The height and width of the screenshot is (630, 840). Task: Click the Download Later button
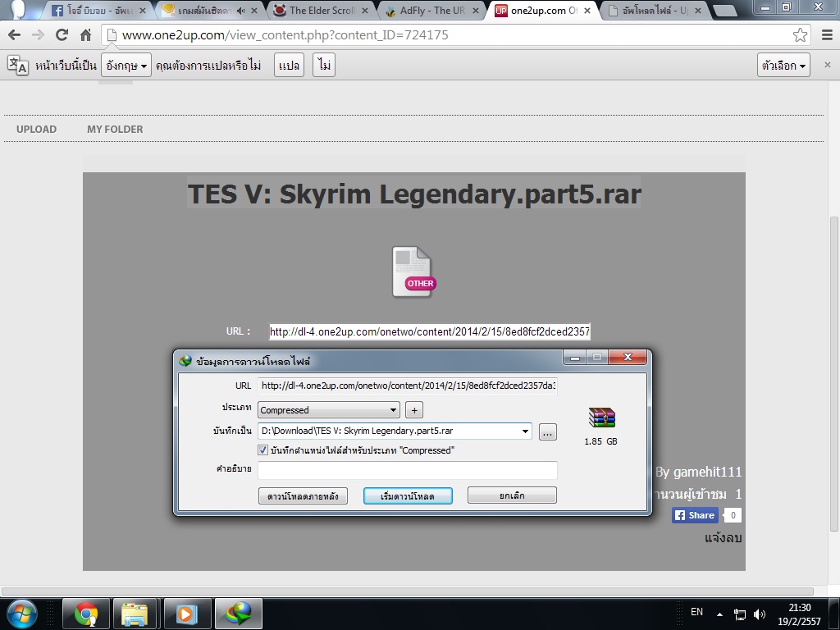pos(303,496)
